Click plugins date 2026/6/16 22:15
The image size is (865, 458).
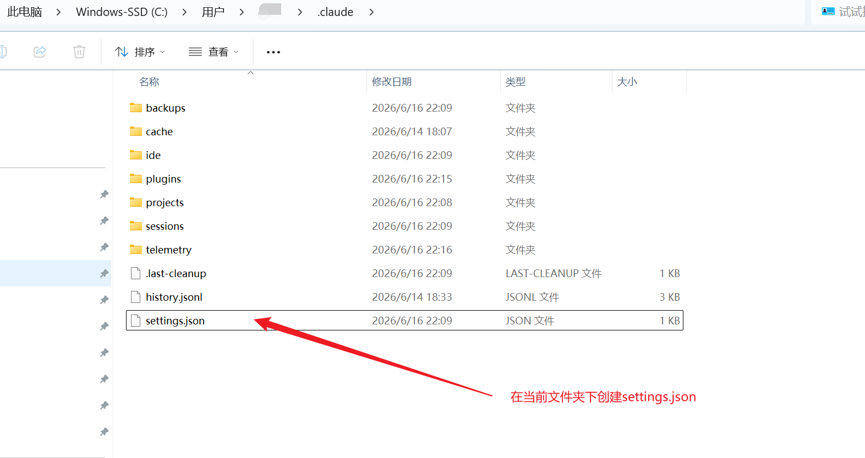pos(412,179)
